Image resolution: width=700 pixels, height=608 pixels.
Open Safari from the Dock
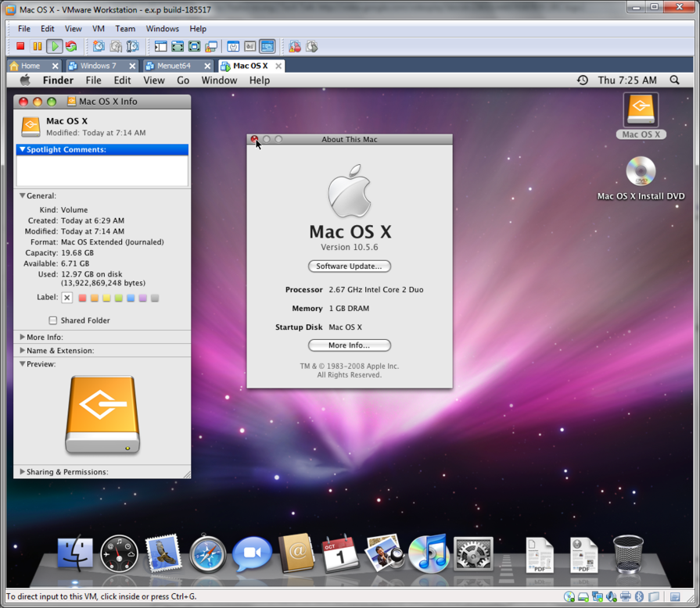(207, 554)
